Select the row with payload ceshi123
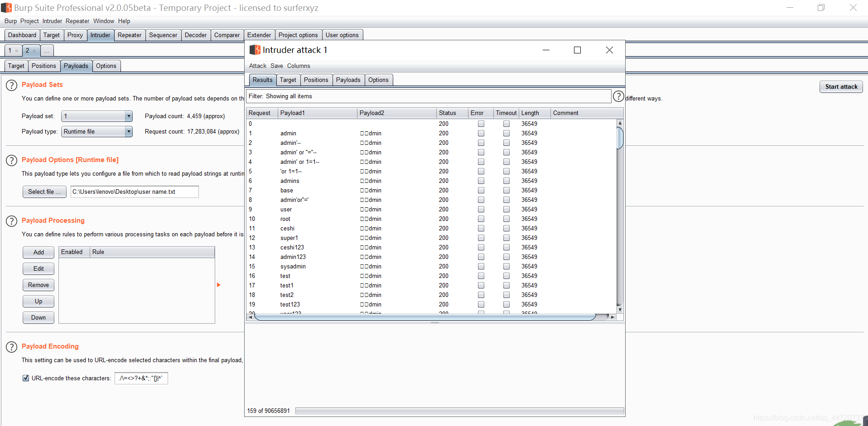This screenshot has width=868, height=426. (x=432, y=247)
